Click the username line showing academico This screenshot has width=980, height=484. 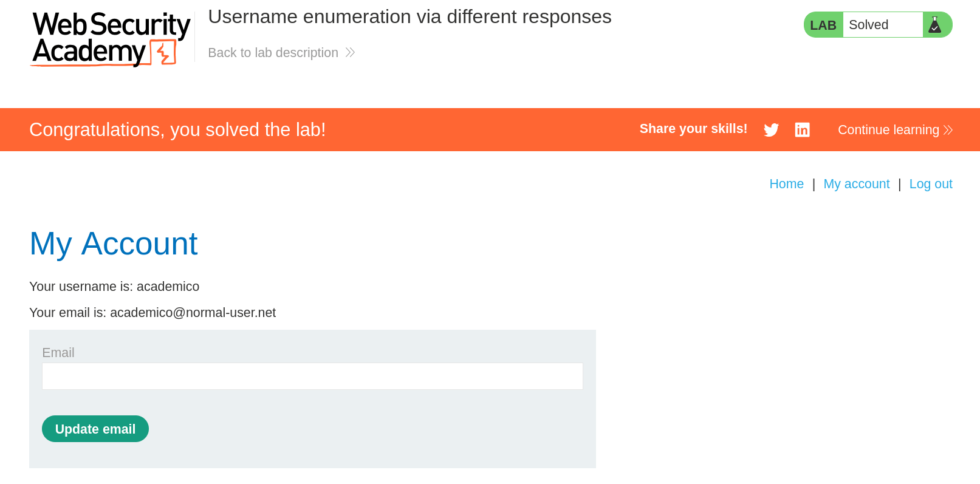coord(114,287)
